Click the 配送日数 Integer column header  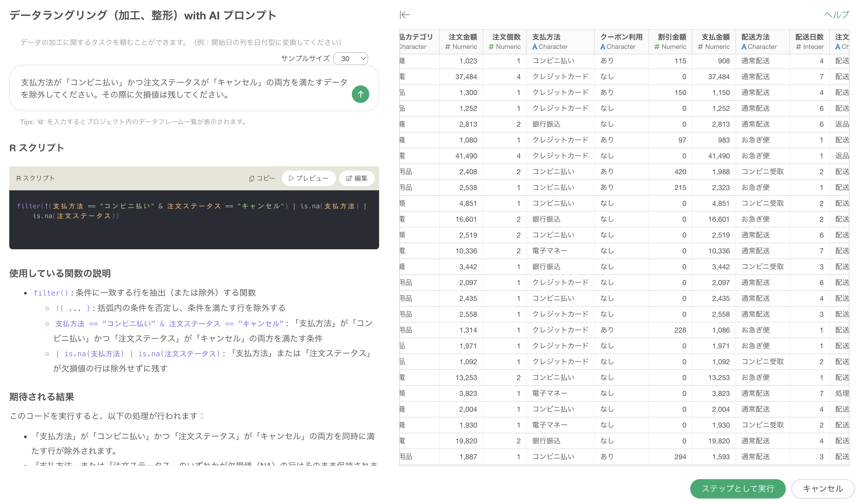(809, 41)
